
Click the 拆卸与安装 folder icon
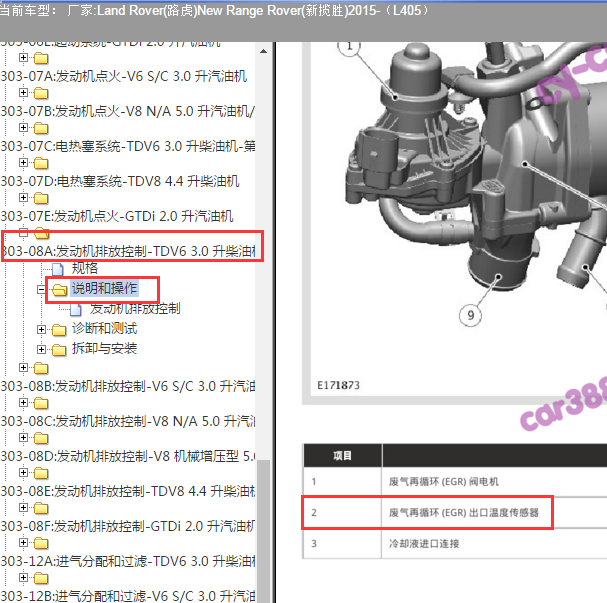(59, 350)
